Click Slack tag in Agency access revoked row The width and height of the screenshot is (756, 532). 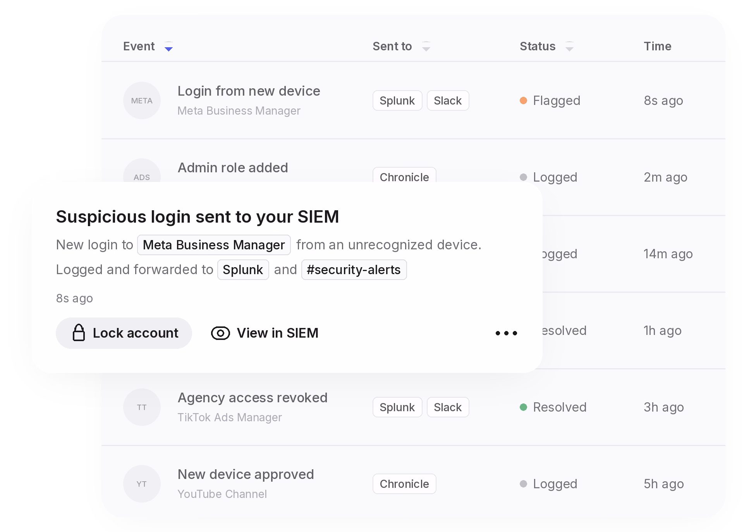click(448, 407)
